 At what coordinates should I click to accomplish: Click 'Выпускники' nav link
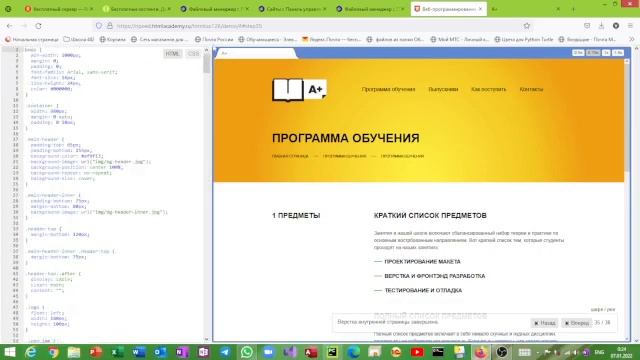[443, 89]
